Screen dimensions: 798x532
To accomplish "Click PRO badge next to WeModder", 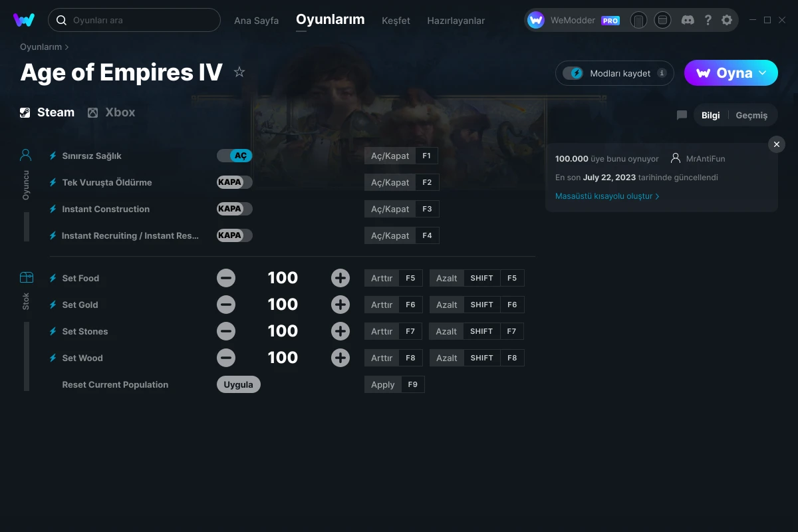I will [x=610, y=21].
